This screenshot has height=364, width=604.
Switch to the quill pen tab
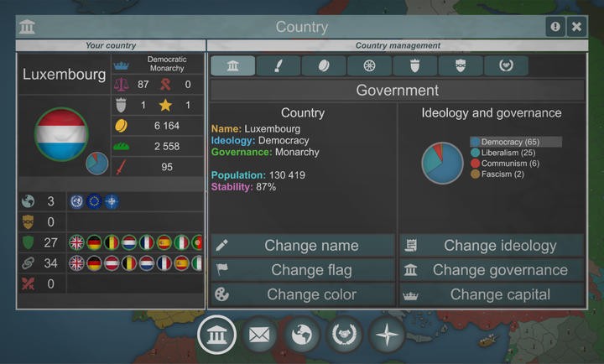point(279,66)
